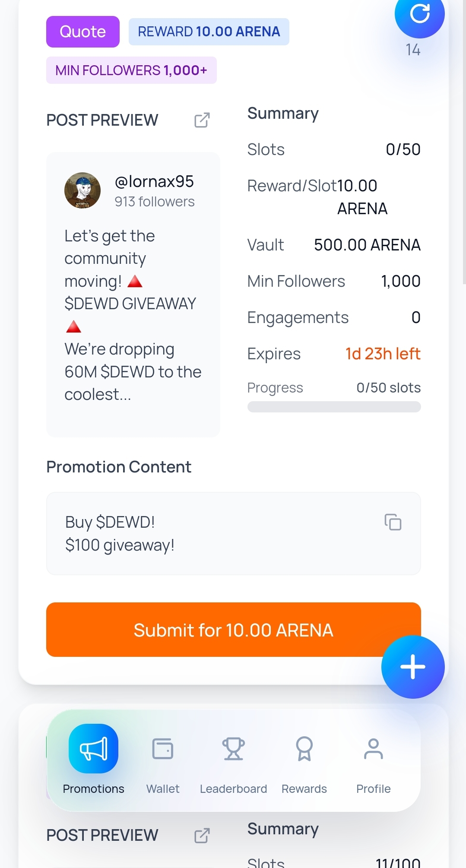Open external link beside lower POST PREVIEW
466x868 pixels.
202,835
